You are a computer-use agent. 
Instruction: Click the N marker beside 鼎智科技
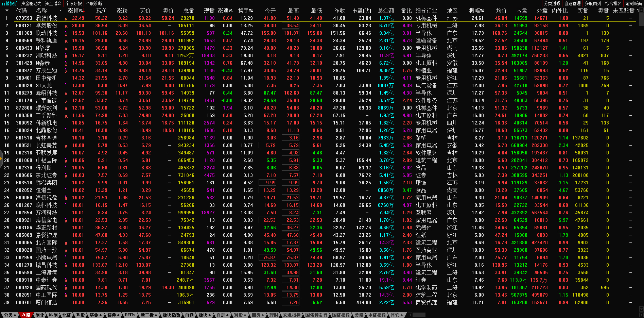[66, 19]
